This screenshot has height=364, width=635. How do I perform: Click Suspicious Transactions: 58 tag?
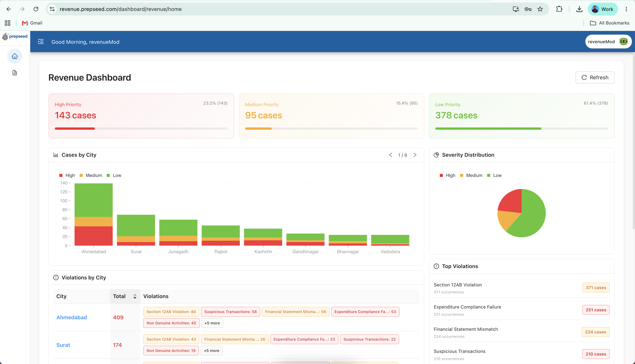[x=230, y=312]
